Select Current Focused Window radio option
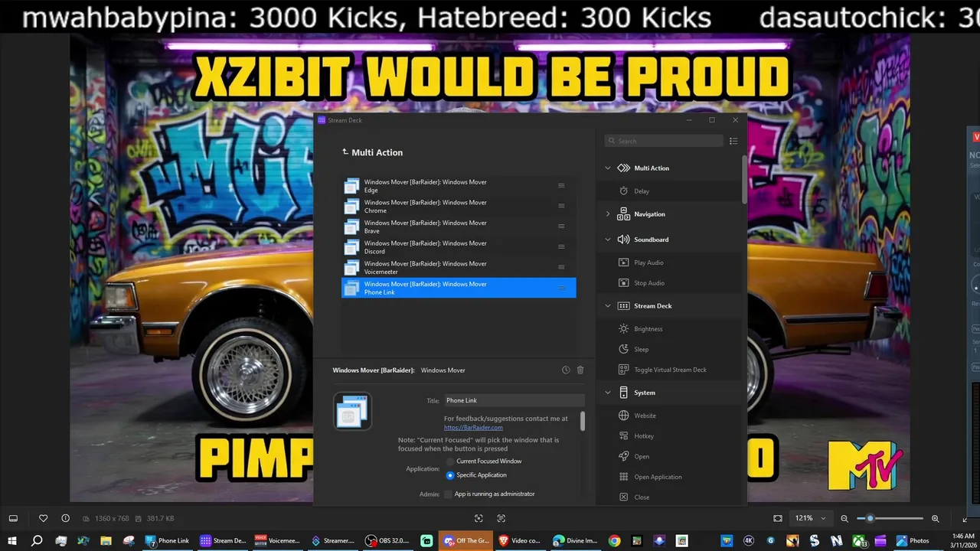Image resolution: width=980 pixels, height=551 pixels. tap(450, 461)
